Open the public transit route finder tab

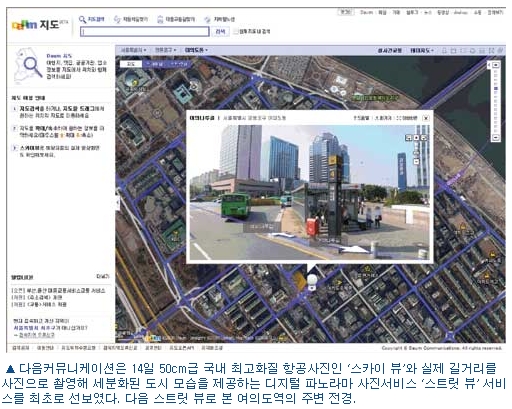coord(176,19)
